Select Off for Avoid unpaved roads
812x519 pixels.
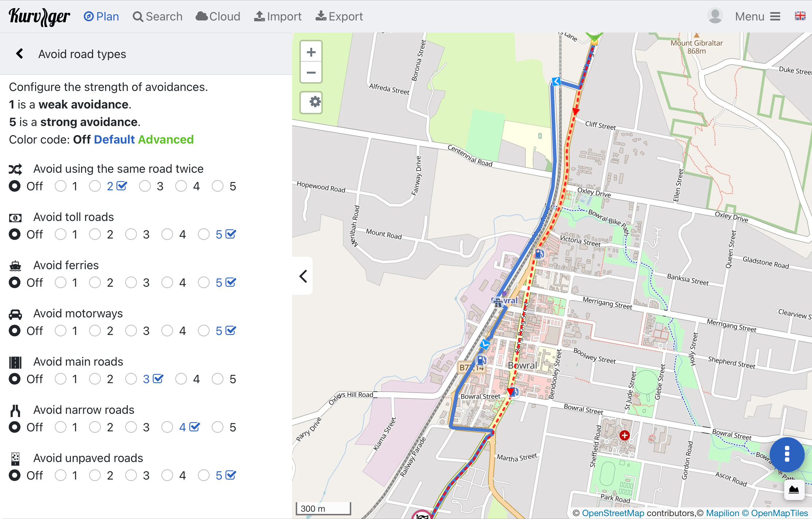click(x=15, y=476)
